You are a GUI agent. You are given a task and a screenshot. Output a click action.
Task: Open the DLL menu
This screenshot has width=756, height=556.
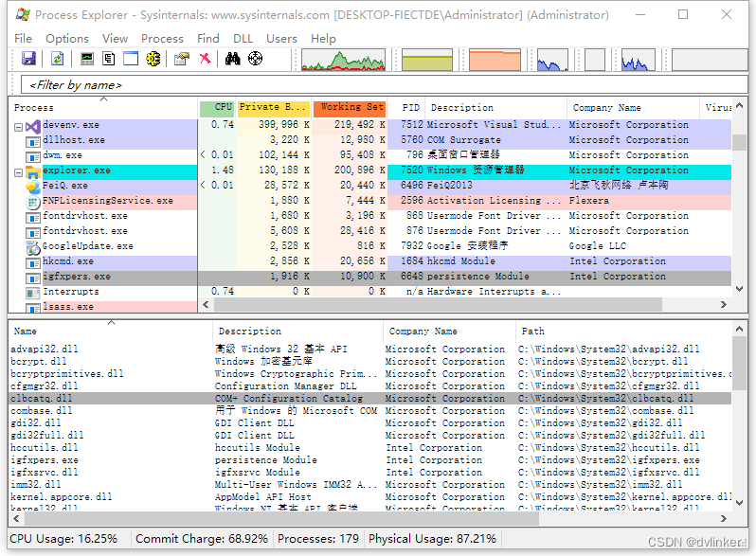243,39
